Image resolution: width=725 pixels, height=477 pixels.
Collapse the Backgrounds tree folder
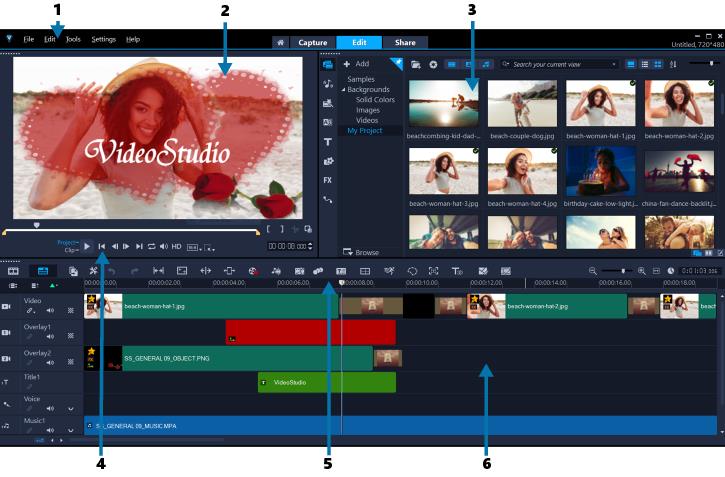[x=343, y=90]
